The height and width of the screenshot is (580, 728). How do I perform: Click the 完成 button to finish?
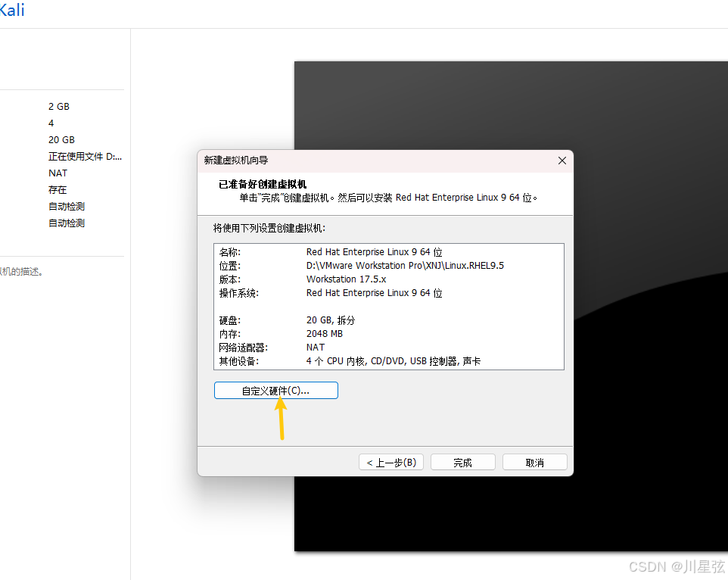click(462, 463)
